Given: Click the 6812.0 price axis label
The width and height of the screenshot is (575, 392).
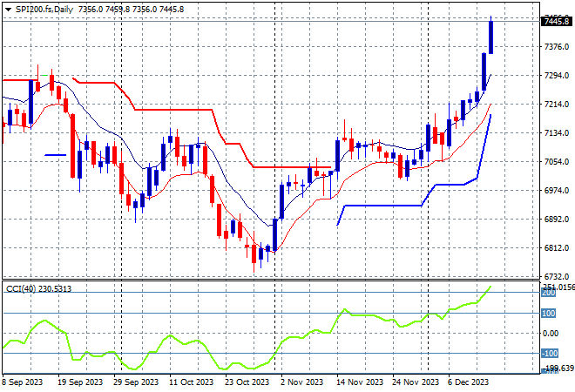Looking at the screenshot, I should pyautogui.click(x=552, y=248).
